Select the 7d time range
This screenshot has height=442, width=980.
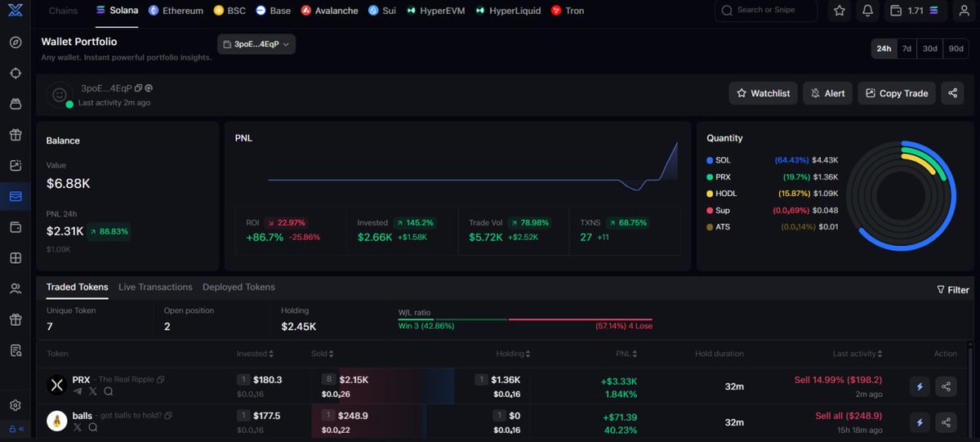(906, 49)
